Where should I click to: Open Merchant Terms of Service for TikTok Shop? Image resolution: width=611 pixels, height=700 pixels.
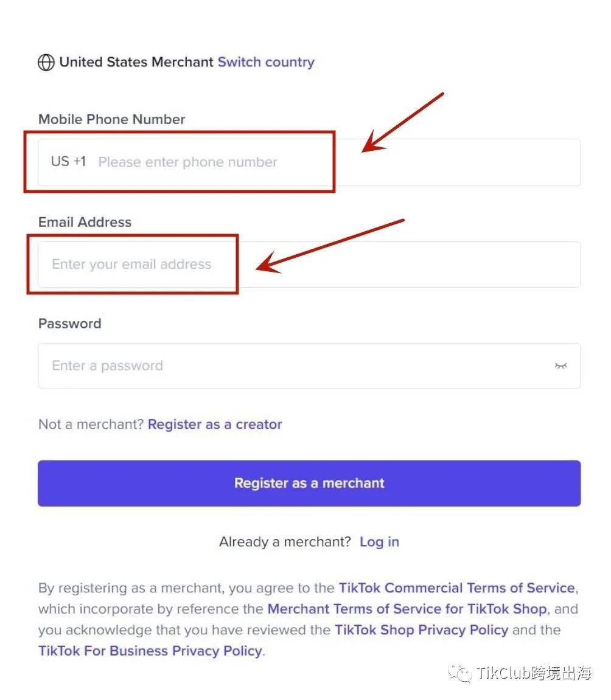[407, 609]
